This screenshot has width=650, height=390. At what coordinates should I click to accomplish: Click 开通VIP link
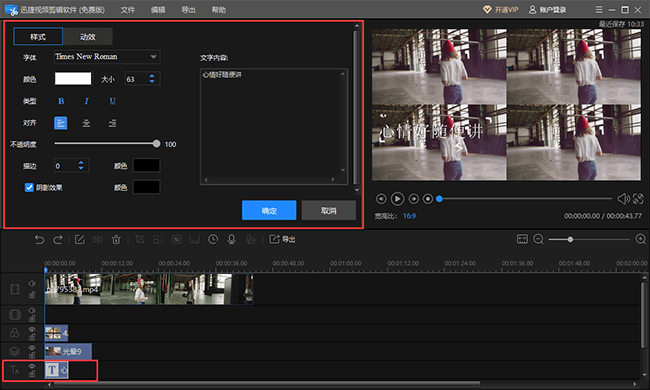[x=501, y=10]
